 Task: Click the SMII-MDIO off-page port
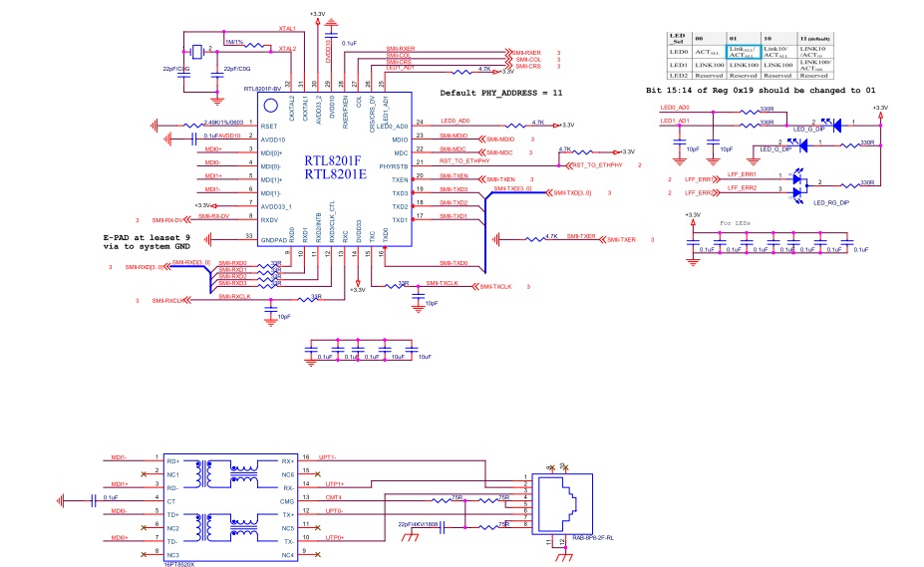tap(496, 140)
